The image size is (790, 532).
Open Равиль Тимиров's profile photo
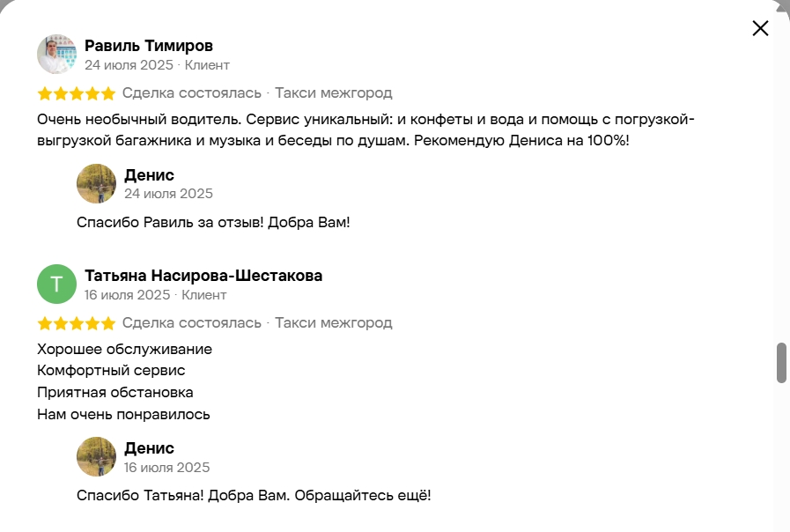(57, 54)
